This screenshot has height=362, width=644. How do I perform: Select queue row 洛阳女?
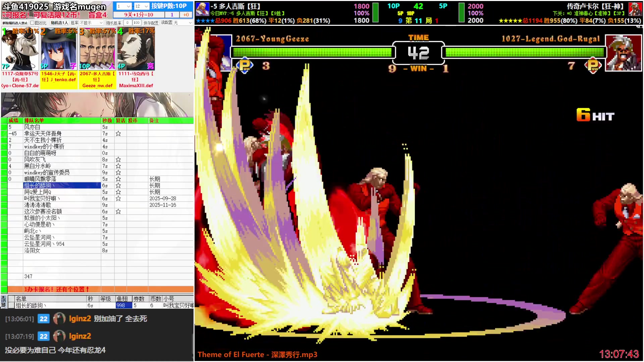97,251
